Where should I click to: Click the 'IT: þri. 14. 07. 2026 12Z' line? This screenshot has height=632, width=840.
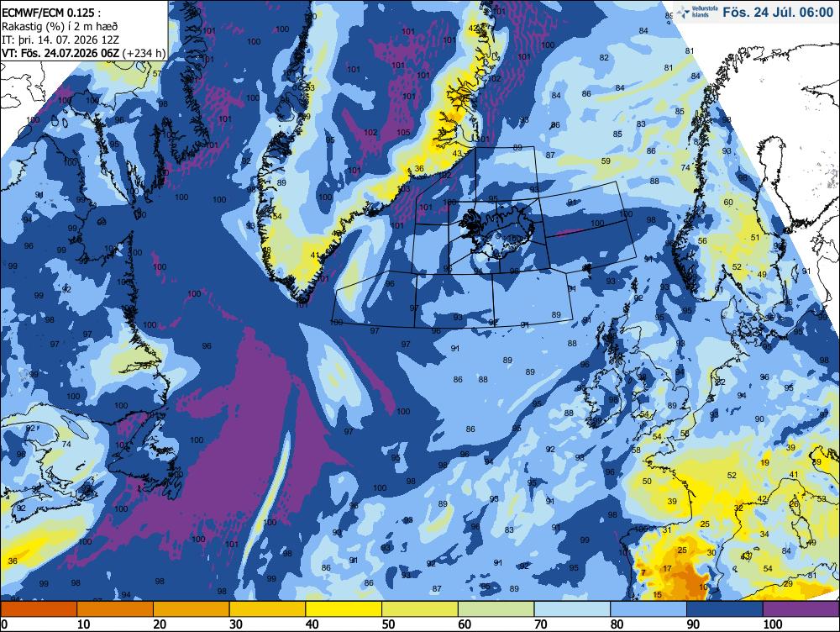[x=60, y=39]
